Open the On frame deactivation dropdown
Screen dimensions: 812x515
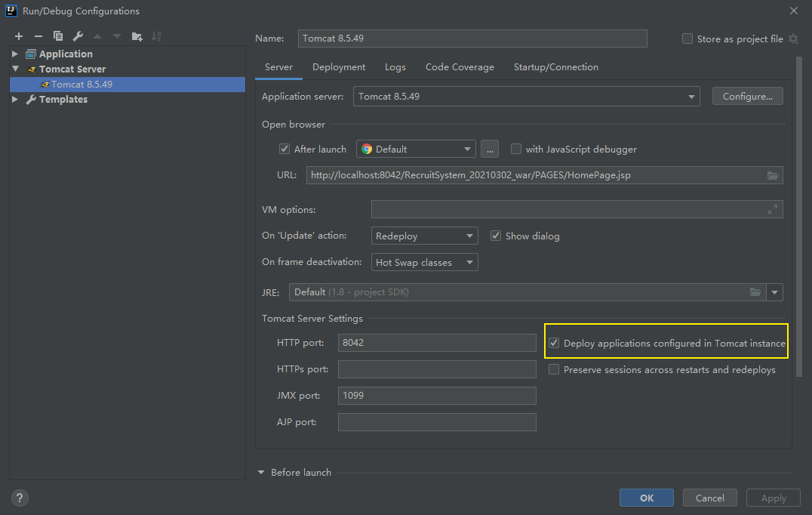point(424,262)
